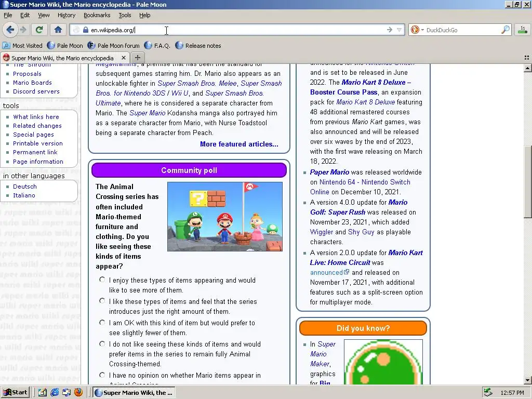Image resolution: width=532 pixels, height=399 pixels.
Task: Open the View menu
Action: pyautogui.click(x=44, y=15)
